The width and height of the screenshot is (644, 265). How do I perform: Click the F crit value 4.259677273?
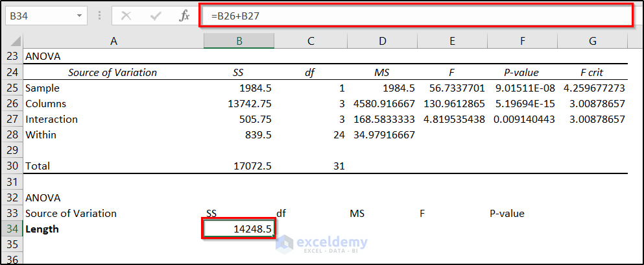594,88
